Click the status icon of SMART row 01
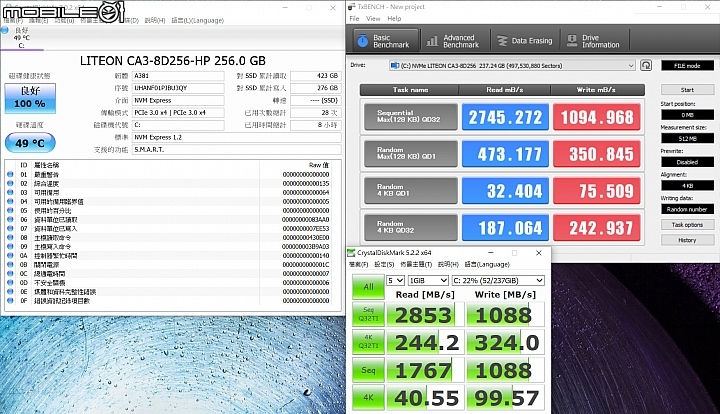 tap(10, 174)
